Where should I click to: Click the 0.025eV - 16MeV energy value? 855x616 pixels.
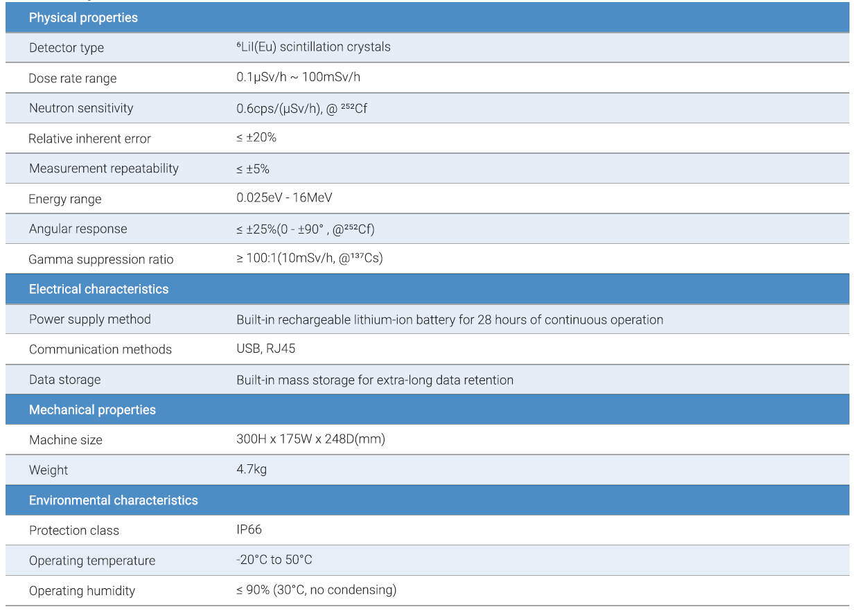[x=284, y=198]
